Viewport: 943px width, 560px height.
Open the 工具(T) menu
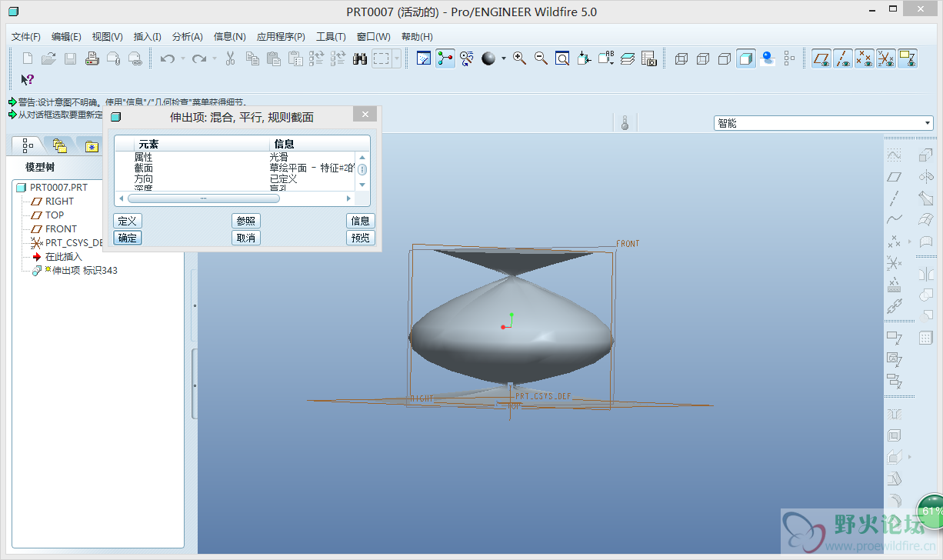(x=331, y=36)
